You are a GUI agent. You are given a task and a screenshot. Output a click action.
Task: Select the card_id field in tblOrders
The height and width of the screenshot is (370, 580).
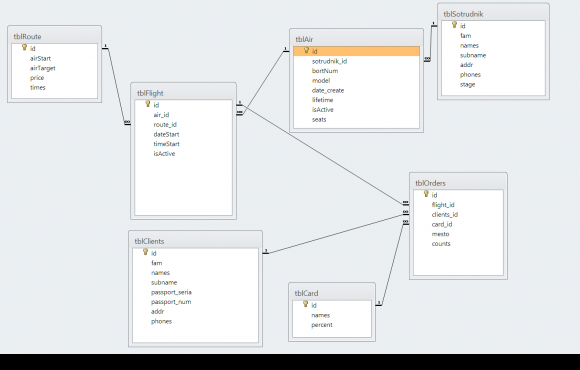point(458,224)
